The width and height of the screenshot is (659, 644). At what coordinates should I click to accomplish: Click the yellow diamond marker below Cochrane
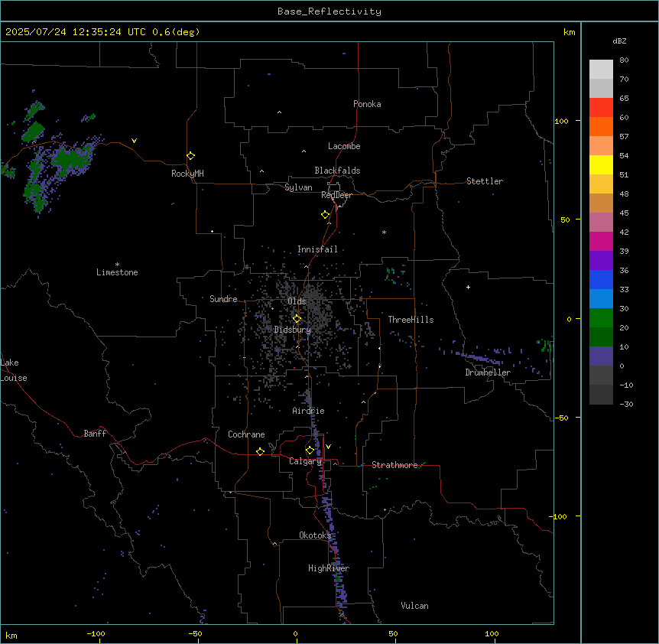260,451
